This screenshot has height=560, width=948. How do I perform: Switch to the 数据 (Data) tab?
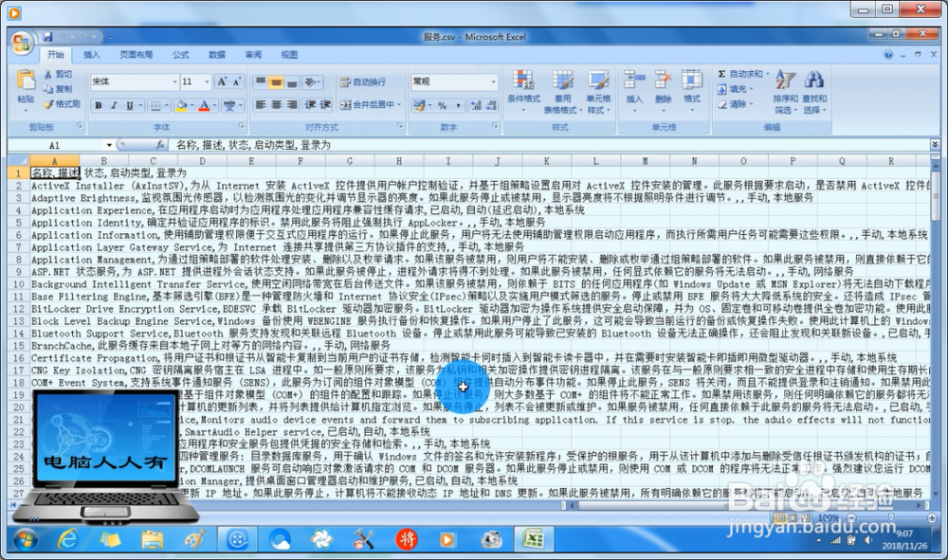point(217,54)
